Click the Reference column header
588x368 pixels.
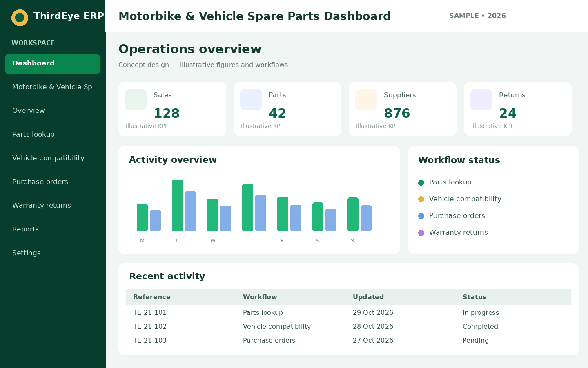(x=152, y=297)
